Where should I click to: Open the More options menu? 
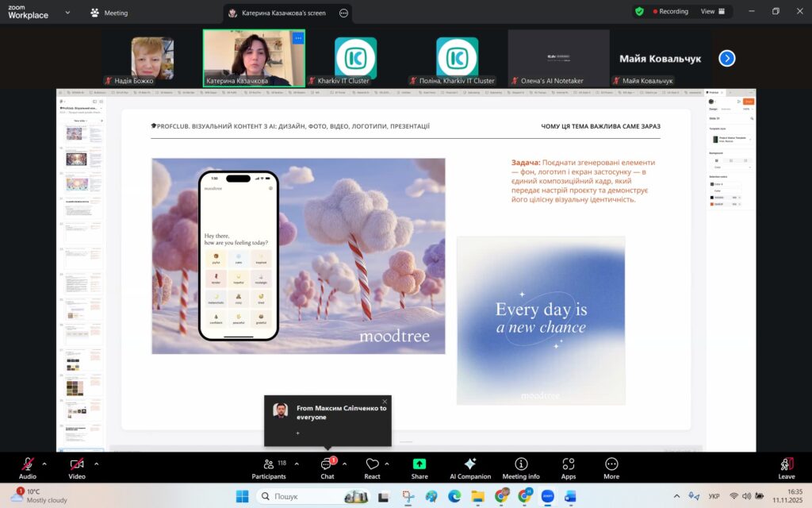(x=611, y=468)
